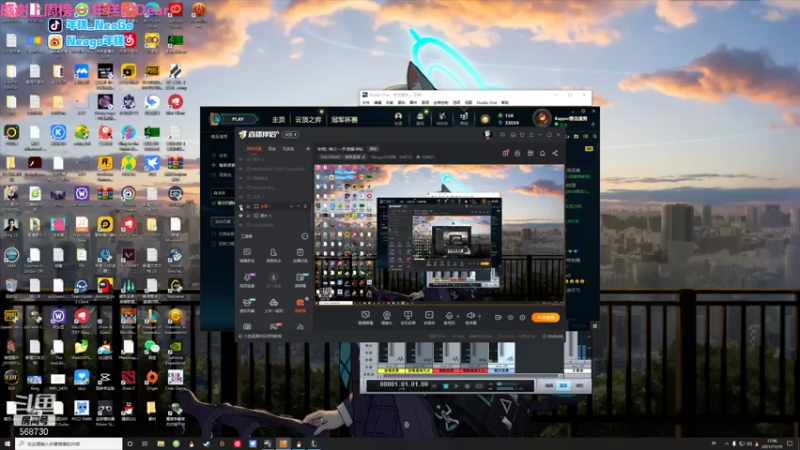The width and height of the screenshot is (800, 450).
Task: Click third tool icon in toolbox top row
Action: 300,254
